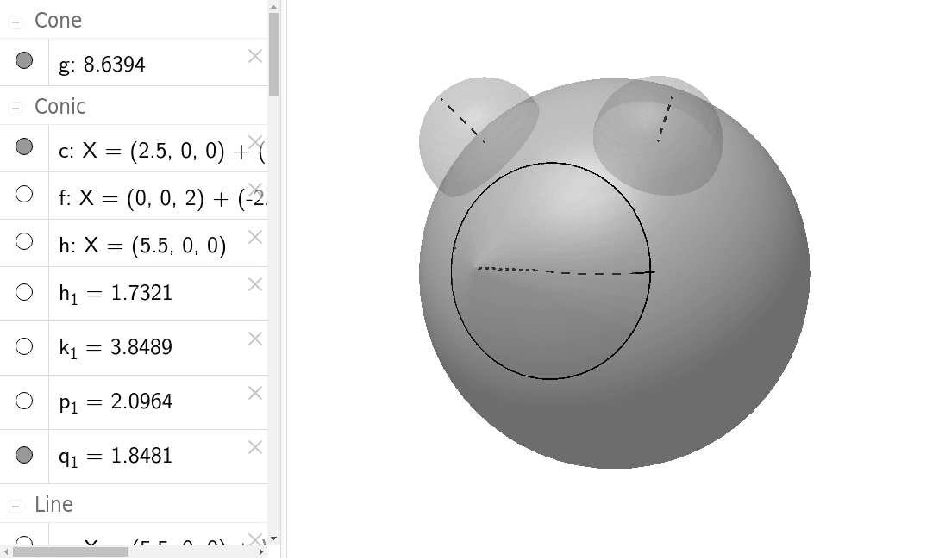Select the p1 = 2.0964 value
Viewport: 939px width, 560px height.
pyautogui.click(x=116, y=401)
